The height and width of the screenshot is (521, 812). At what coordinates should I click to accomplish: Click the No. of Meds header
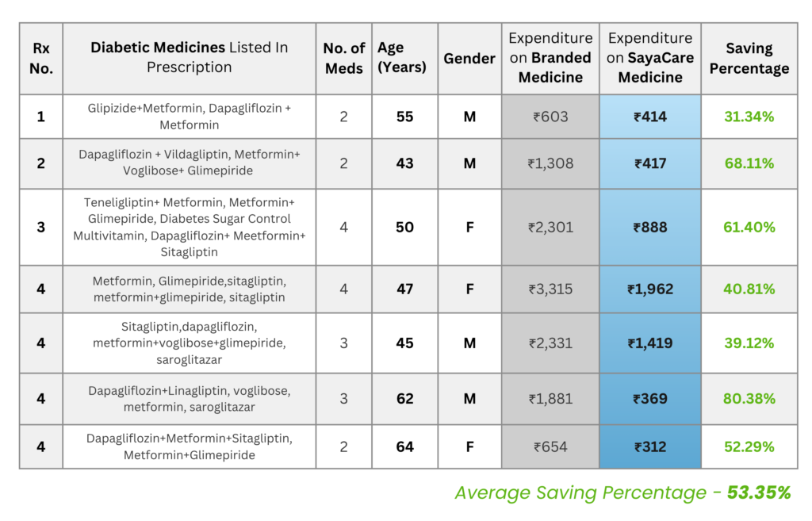[344, 59]
